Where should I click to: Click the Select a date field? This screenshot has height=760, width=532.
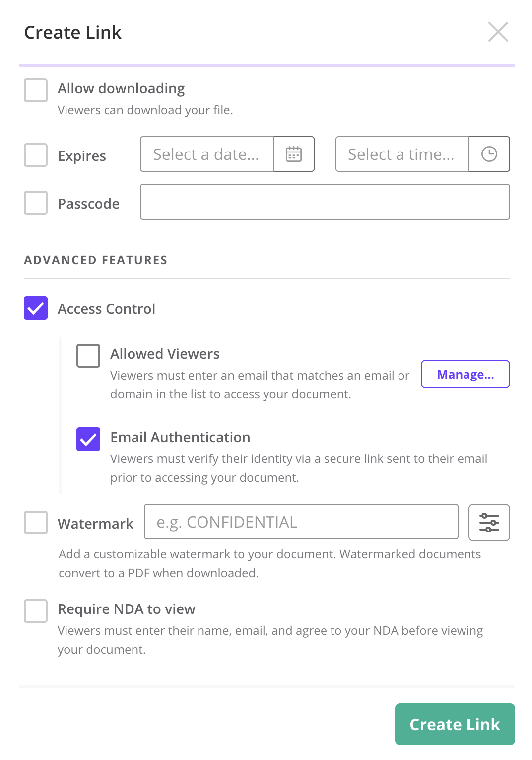(207, 154)
